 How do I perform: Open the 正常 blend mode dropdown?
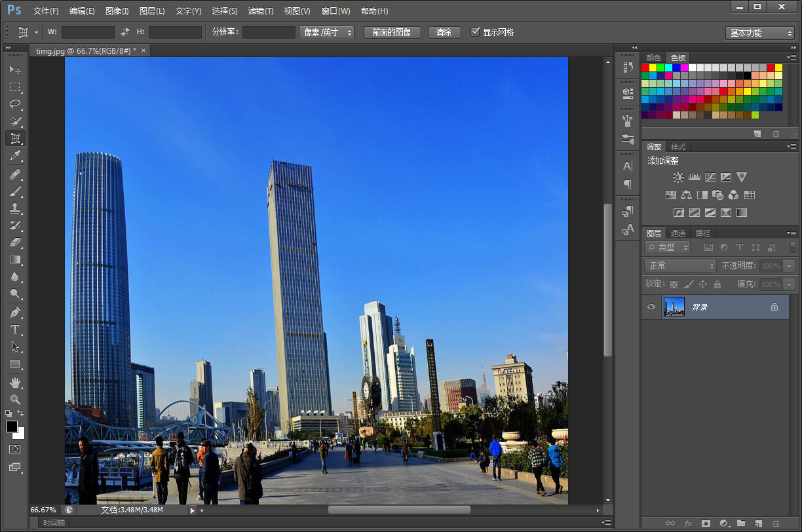click(681, 266)
